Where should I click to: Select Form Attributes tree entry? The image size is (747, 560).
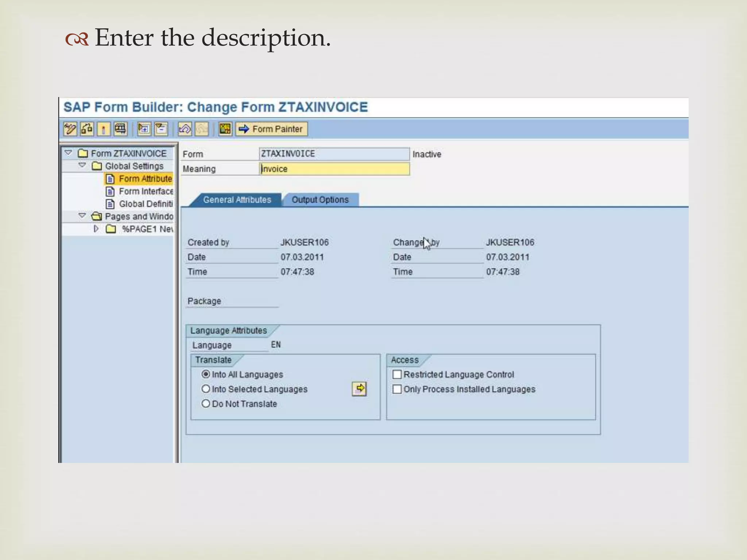pyautogui.click(x=146, y=179)
